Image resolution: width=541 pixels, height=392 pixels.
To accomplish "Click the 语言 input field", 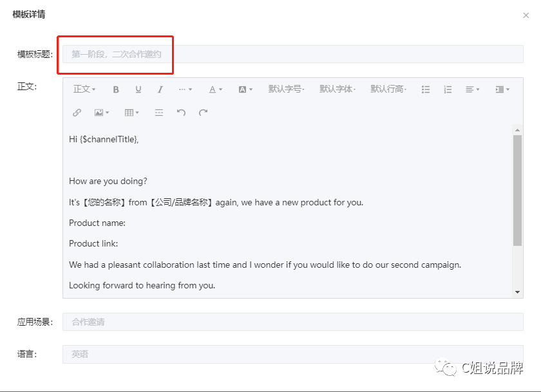I will coord(293,354).
